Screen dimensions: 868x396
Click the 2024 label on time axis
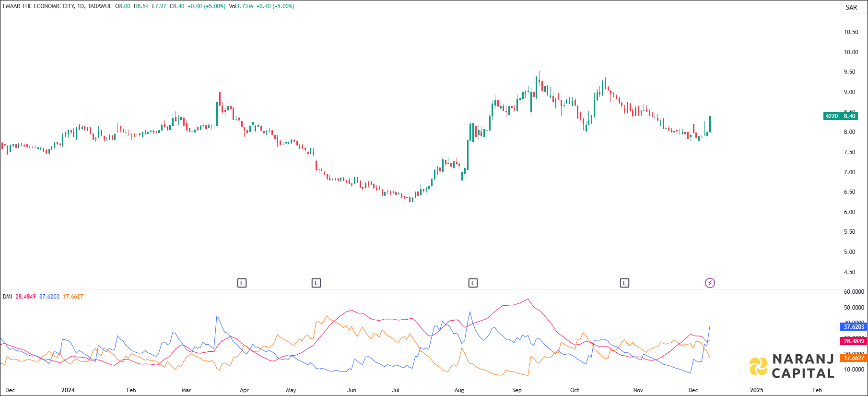pyautogui.click(x=68, y=390)
